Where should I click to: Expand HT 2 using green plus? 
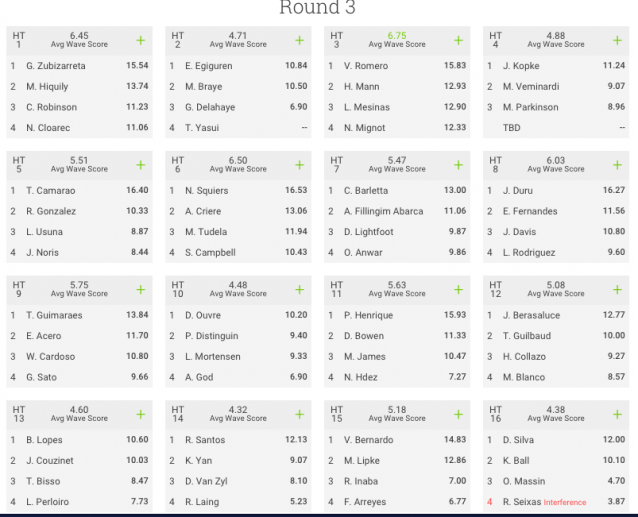pos(299,40)
